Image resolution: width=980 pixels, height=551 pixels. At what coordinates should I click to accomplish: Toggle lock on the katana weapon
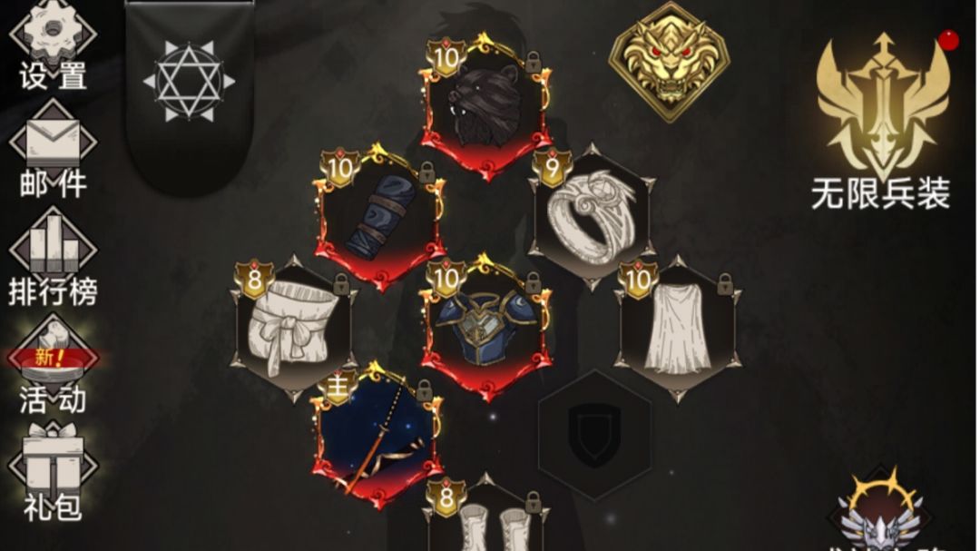pos(425,390)
